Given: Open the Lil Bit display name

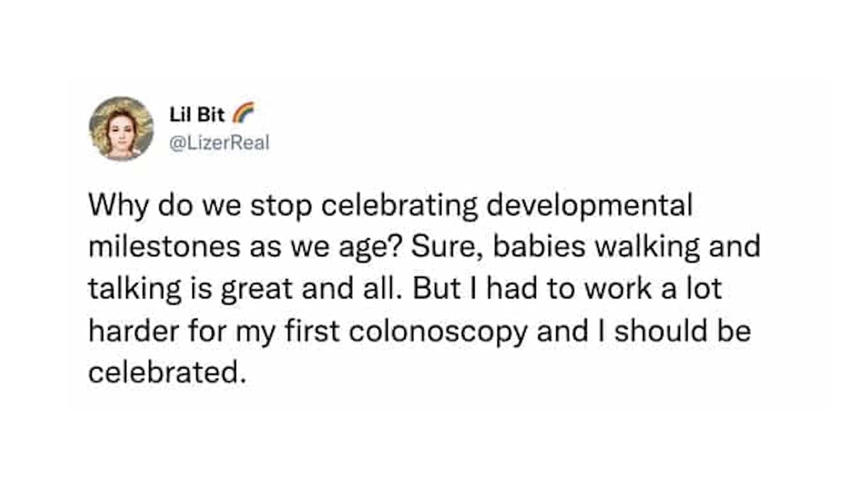Looking at the screenshot, I should coord(197,115).
